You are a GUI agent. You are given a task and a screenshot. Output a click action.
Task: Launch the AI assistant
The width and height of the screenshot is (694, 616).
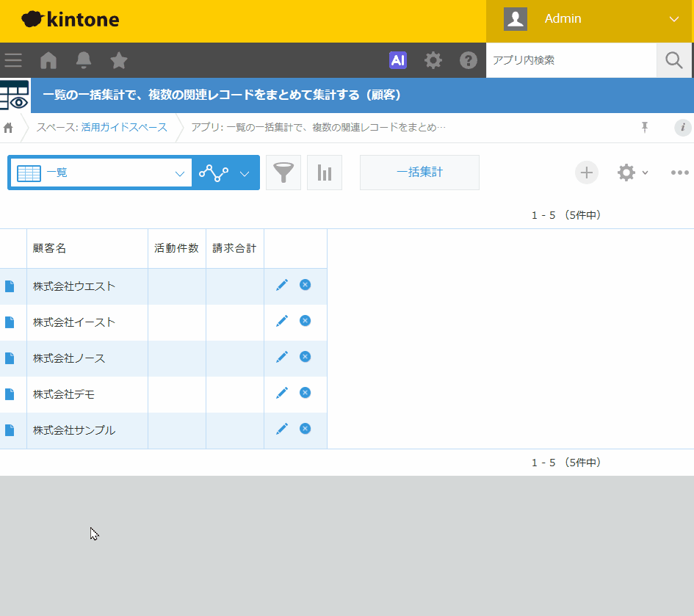click(398, 60)
